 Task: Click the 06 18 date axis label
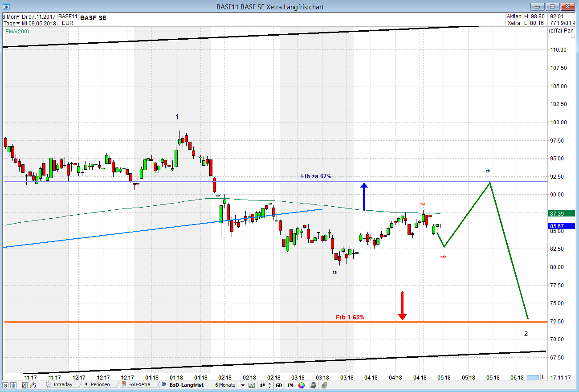pos(517,377)
